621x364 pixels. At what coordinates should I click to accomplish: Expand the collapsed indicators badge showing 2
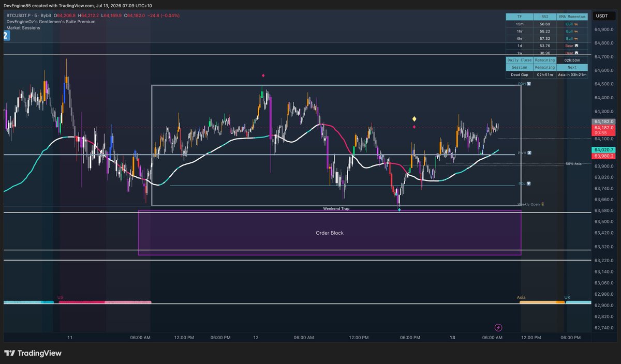point(6,36)
